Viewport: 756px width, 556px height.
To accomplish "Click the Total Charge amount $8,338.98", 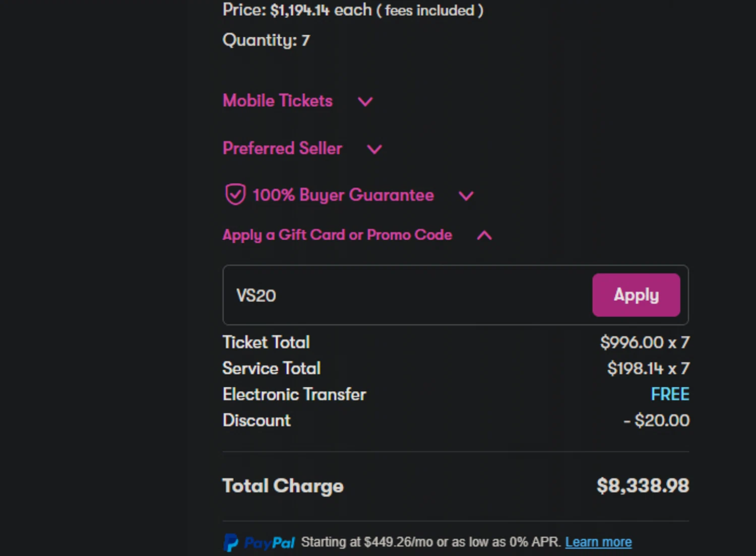I will [x=643, y=485].
